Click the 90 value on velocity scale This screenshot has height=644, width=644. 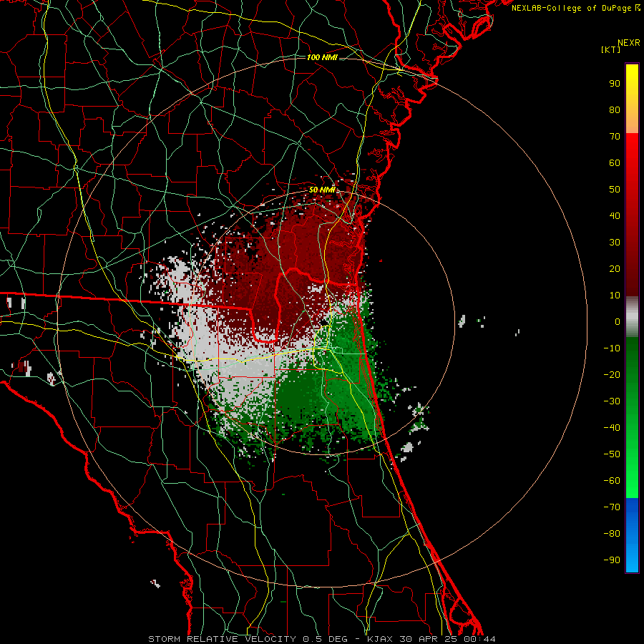pyautogui.click(x=615, y=84)
